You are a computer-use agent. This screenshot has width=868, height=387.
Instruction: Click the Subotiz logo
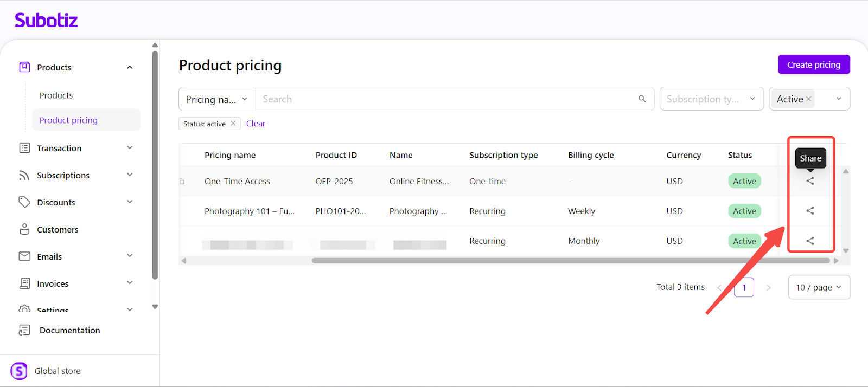pos(46,21)
